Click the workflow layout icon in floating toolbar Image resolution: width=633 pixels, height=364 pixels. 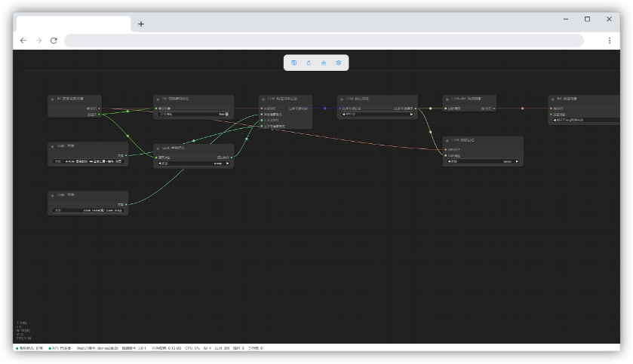click(294, 63)
